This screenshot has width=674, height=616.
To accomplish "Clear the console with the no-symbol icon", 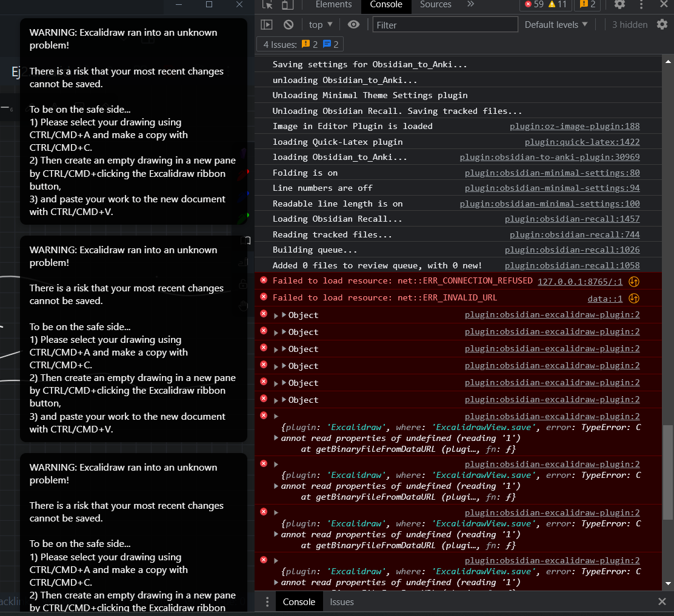I will click(289, 24).
